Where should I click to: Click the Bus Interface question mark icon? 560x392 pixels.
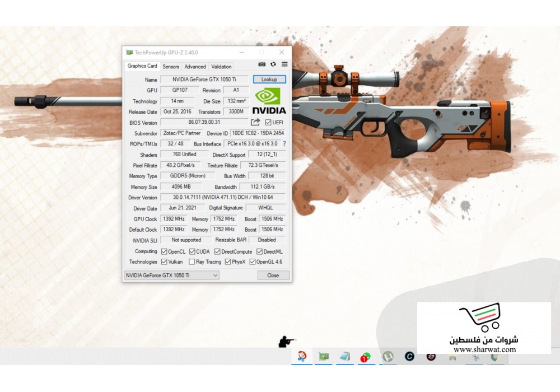click(x=284, y=144)
